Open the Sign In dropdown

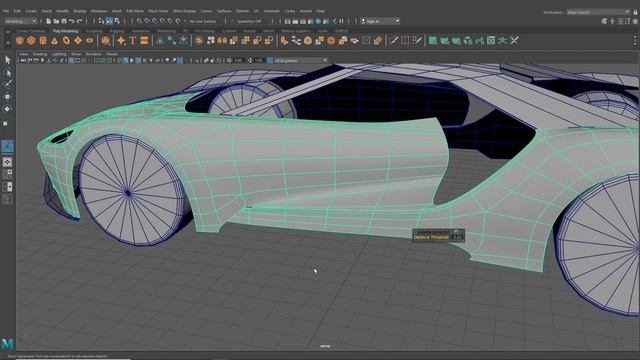click(380, 21)
